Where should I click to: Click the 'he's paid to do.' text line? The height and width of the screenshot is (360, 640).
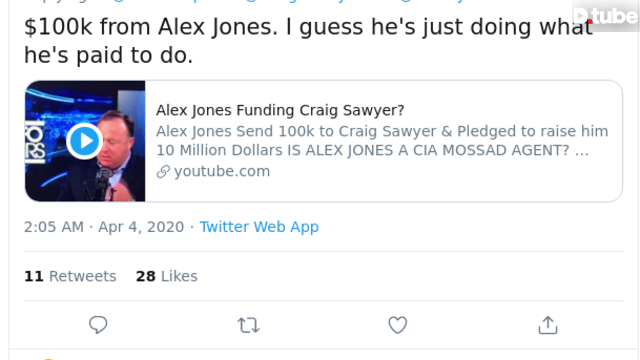[108, 56]
